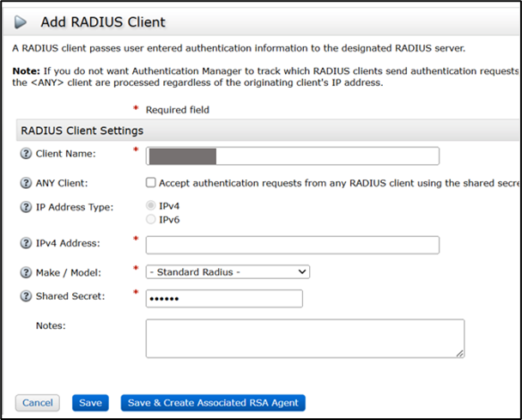Open the Standard Radius make/model dropdown
The width and height of the screenshot is (522, 420).
(228, 272)
